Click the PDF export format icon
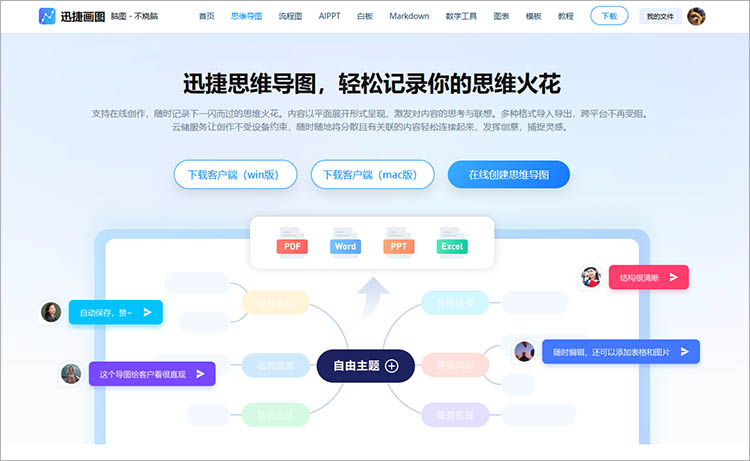Screen dimensions: 750x461 click(x=292, y=243)
